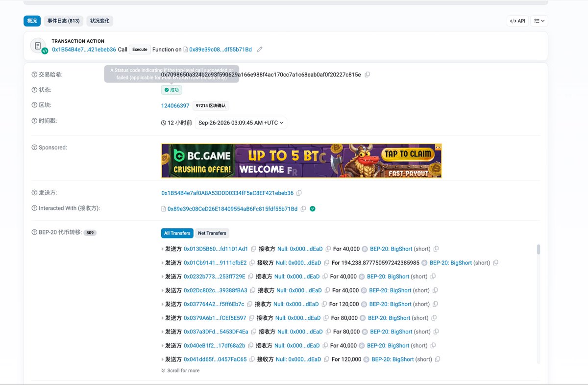Expand the transfer row from 0x040eB1f2...17df68a2b
Screen dimensions: 588x385
tap(163, 346)
